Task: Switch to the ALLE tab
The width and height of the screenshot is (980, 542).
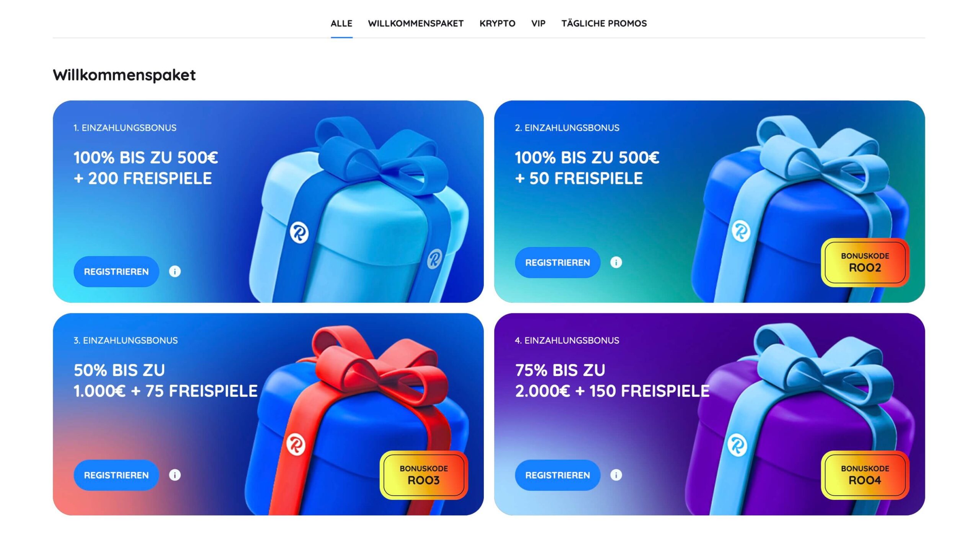Action: click(x=341, y=23)
